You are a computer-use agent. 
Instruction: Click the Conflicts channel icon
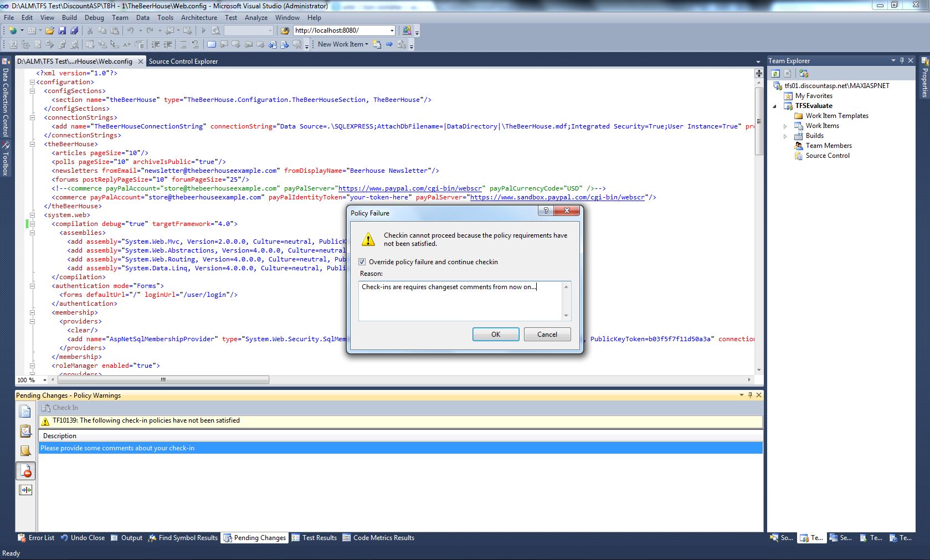pos(25,490)
